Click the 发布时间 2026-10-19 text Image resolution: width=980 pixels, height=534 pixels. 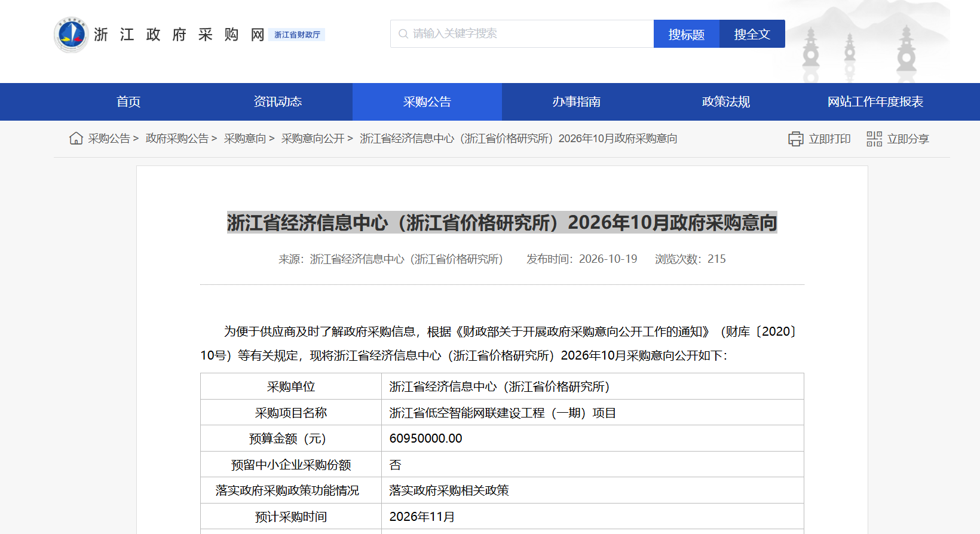pyautogui.click(x=582, y=259)
